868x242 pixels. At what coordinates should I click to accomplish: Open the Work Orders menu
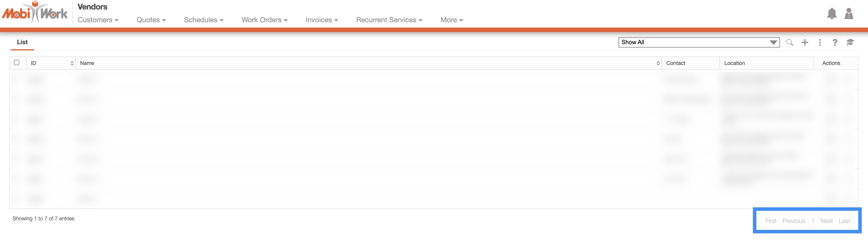[264, 20]
